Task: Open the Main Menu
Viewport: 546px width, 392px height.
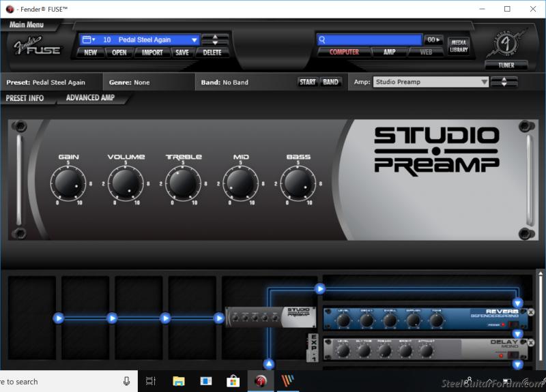Action: pyautogui.click(x=27, y=25)
